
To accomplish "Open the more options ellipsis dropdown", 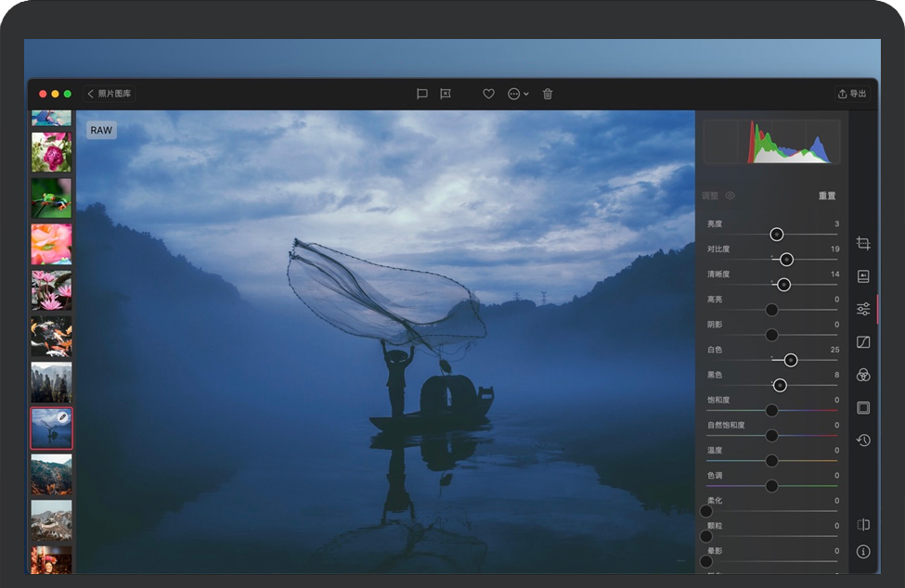I will [x=518, y=94].
